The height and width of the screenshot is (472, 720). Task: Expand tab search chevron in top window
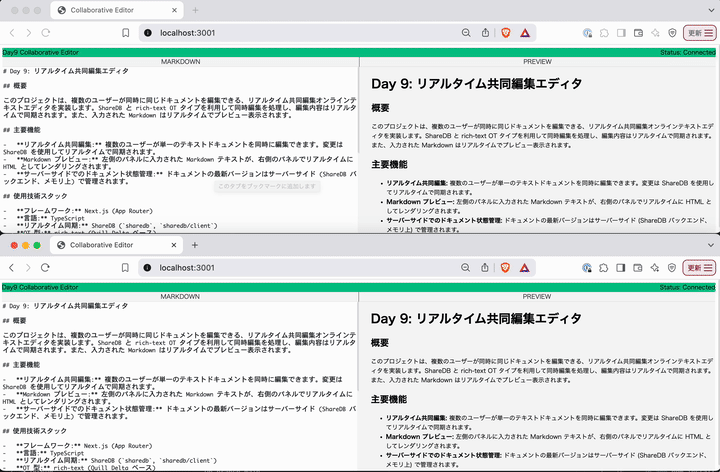[711, 10]
